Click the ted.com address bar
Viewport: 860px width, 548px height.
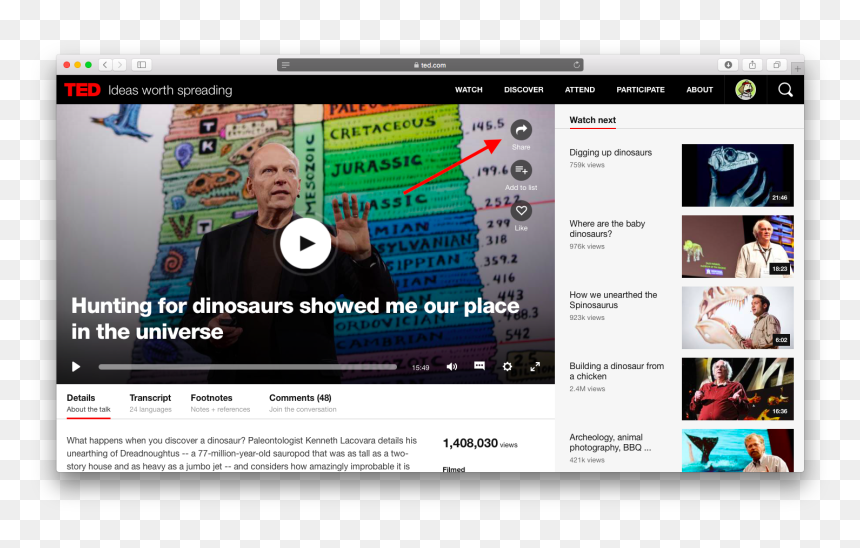click(430, 65)
